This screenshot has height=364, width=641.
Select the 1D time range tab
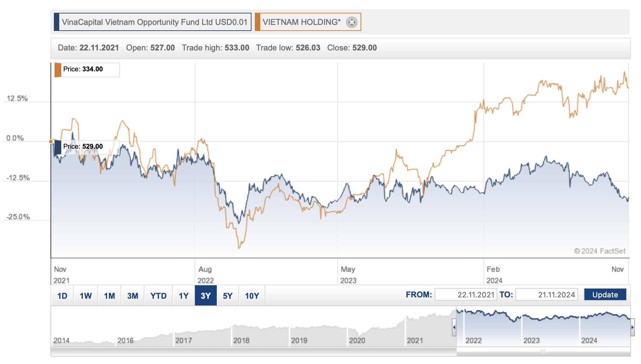tap(62, 296)
